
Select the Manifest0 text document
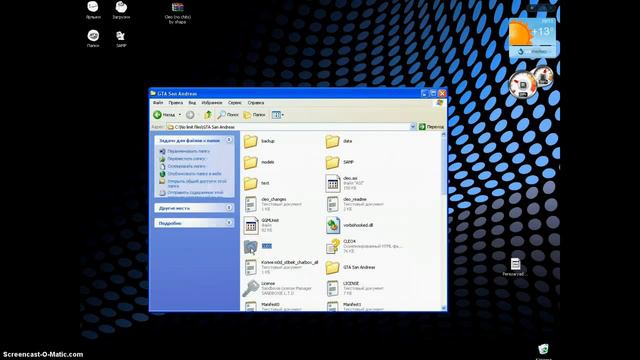pyautogui.click(x=251, y=306)
